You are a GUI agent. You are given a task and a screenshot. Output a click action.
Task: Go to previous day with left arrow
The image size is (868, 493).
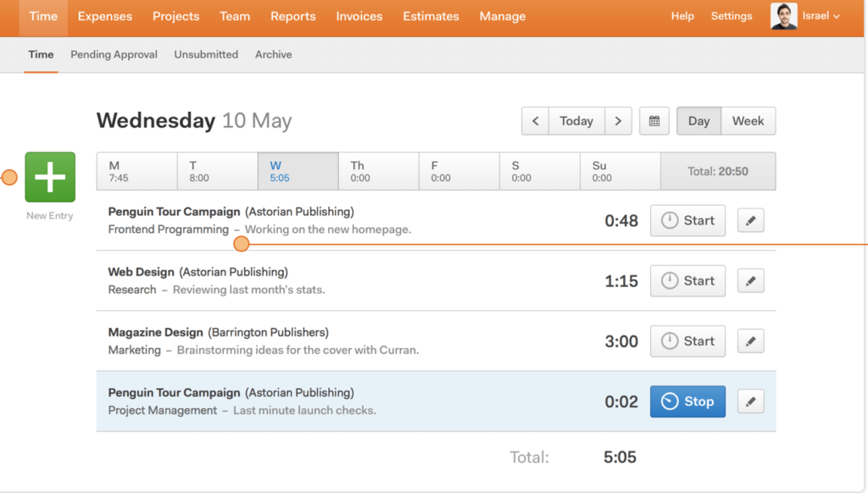tap(535, 120)
